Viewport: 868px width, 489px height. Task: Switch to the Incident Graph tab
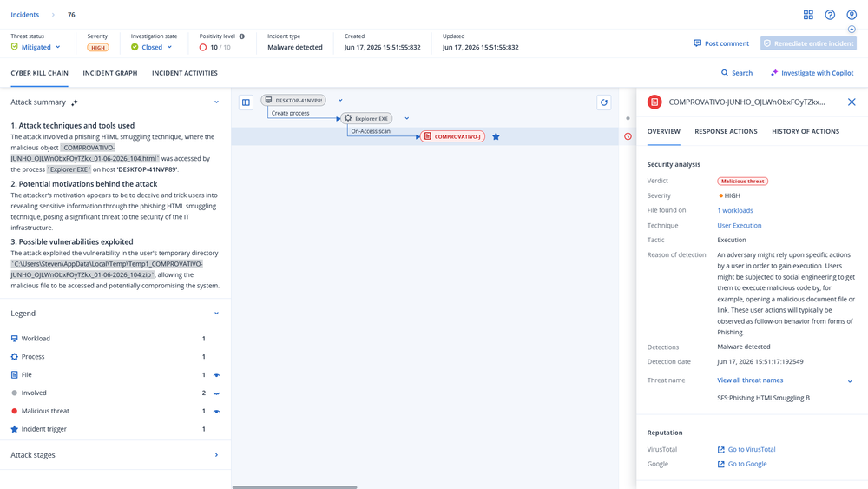110,73
